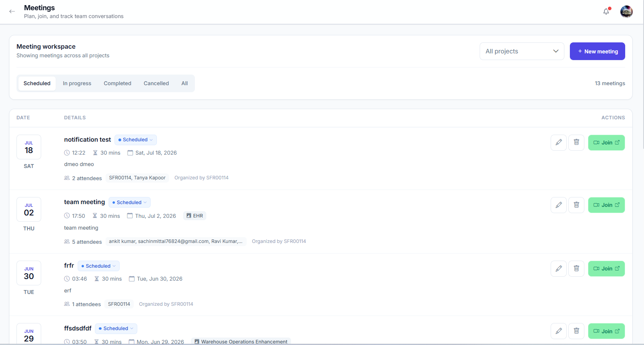Click the SFR00114 attendee chip for frfr

coord(119,304)
